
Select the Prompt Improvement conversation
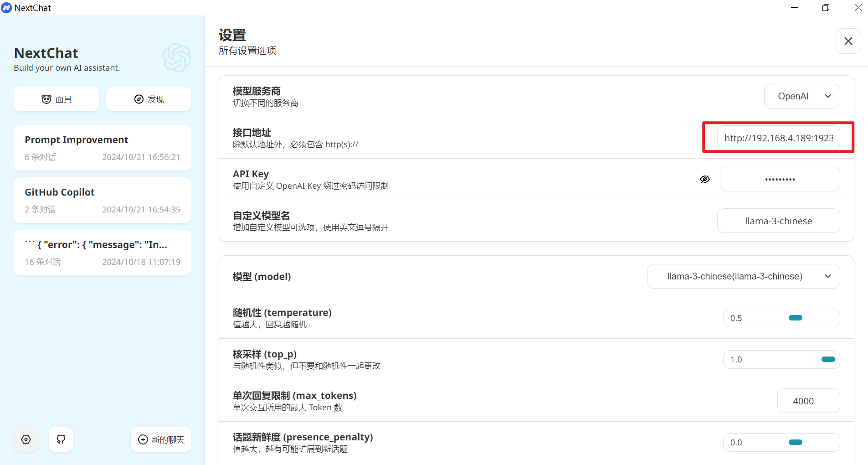pos(103,148)
